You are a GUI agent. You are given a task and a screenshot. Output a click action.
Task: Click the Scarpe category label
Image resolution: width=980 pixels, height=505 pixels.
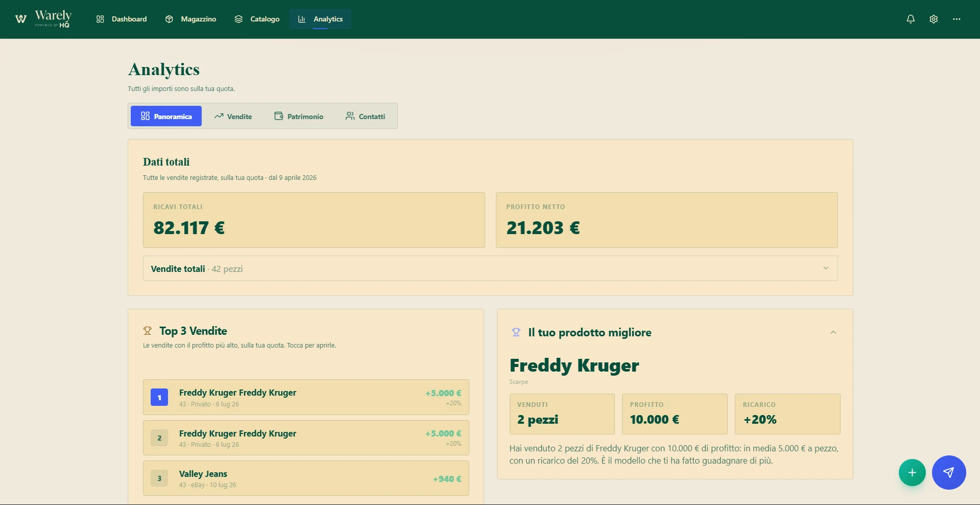click(x=518, y=382)
